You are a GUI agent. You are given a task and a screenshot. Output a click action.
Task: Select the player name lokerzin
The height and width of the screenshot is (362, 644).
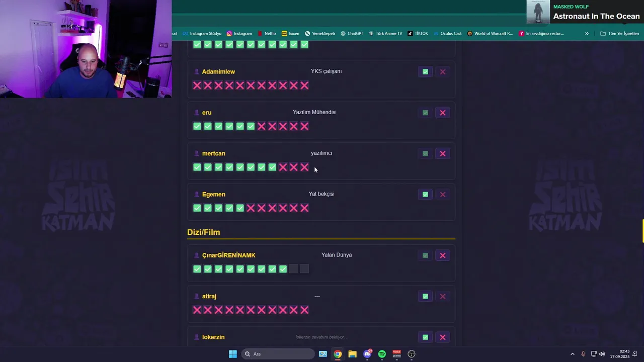click(x=213, y=337)
